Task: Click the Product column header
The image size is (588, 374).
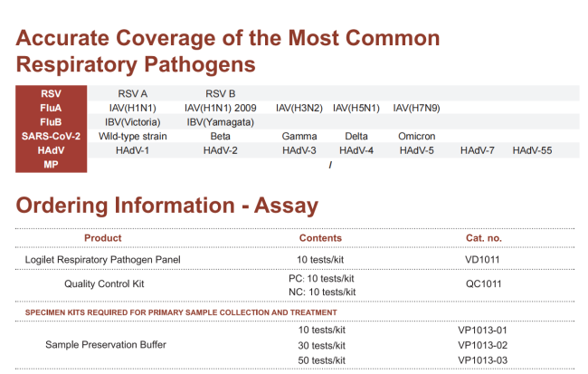Action: 102,238
